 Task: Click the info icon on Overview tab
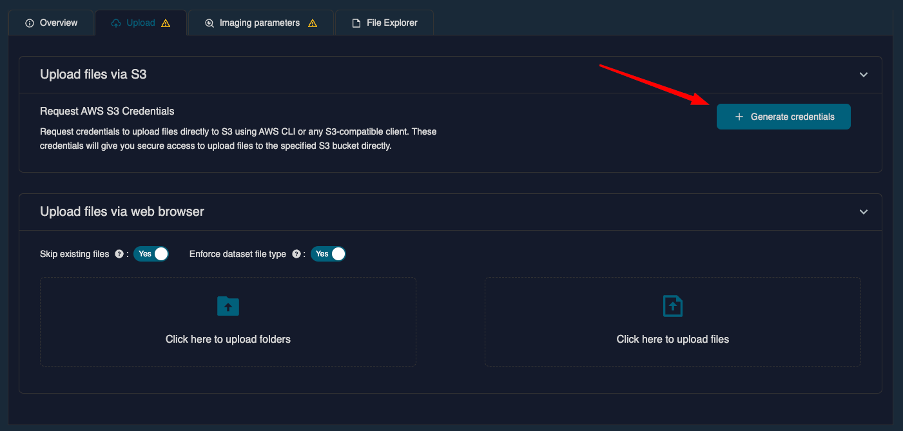click(30, 23)
